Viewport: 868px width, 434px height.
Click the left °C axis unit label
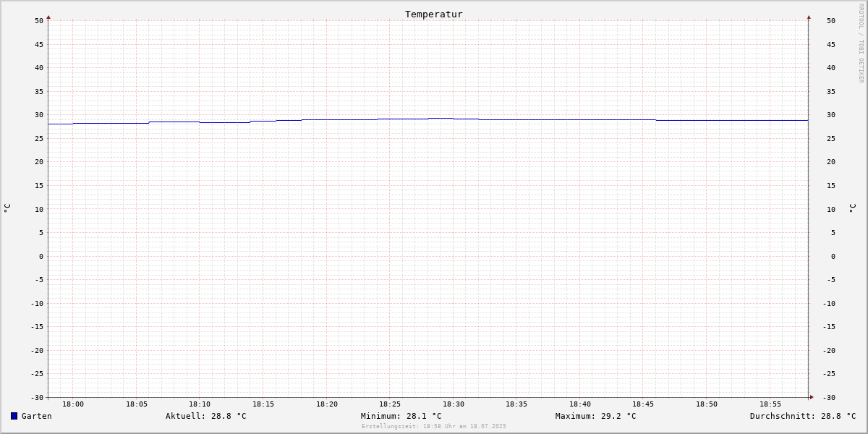point(7,208)
